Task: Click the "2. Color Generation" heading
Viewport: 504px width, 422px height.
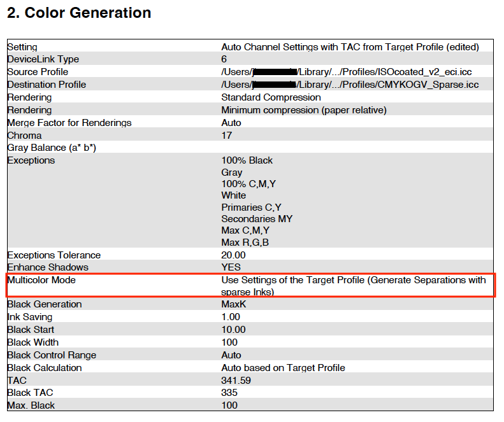Action: (x=79, y=13)
